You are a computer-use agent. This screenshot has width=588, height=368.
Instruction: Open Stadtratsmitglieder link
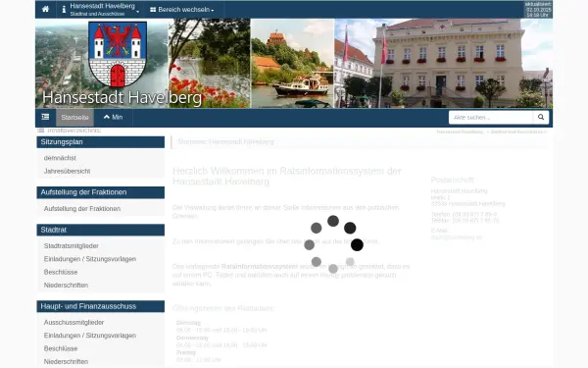(72, 246)
